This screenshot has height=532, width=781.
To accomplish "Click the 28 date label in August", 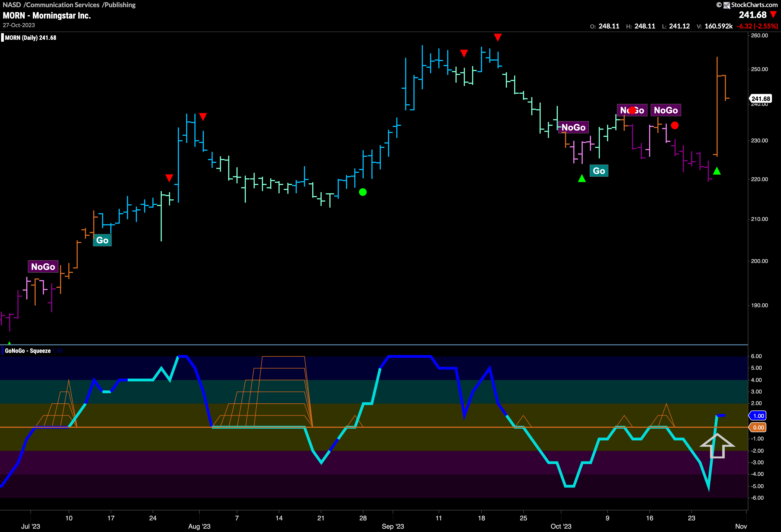I will (363, 518).
